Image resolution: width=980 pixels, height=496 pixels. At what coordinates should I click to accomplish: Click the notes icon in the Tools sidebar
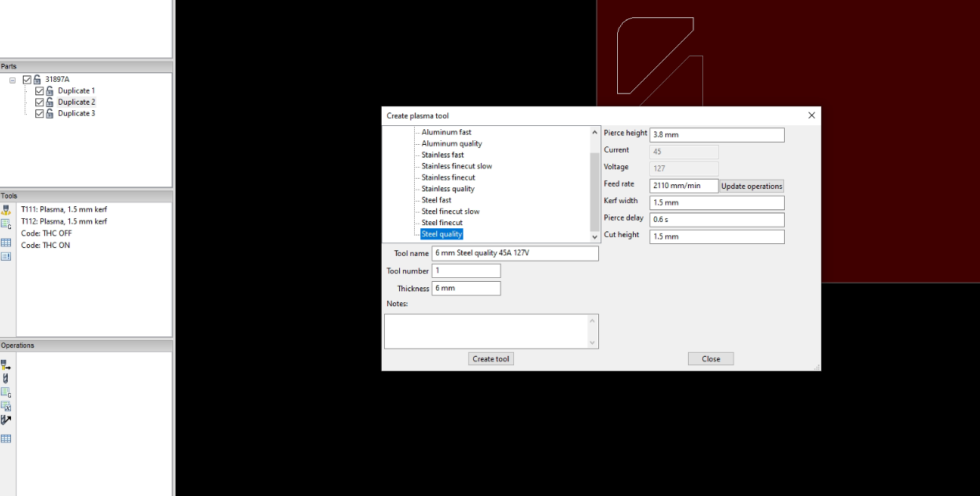click(x=6, y=256)
